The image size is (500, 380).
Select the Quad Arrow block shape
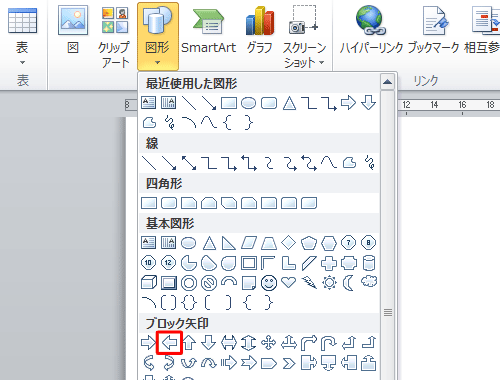(x=269, y=343)
